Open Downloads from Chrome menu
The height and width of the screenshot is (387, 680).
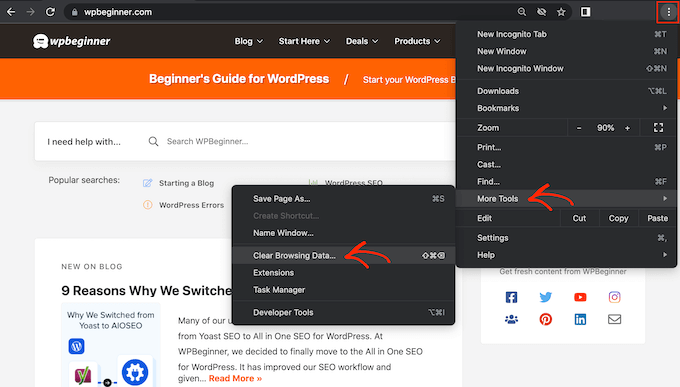(x=566, y=91)
